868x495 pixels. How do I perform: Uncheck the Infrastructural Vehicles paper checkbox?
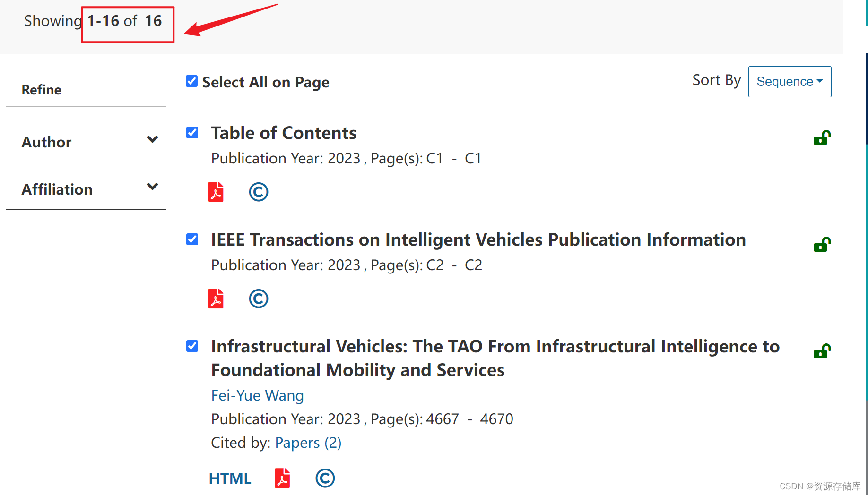coord(192,346)
